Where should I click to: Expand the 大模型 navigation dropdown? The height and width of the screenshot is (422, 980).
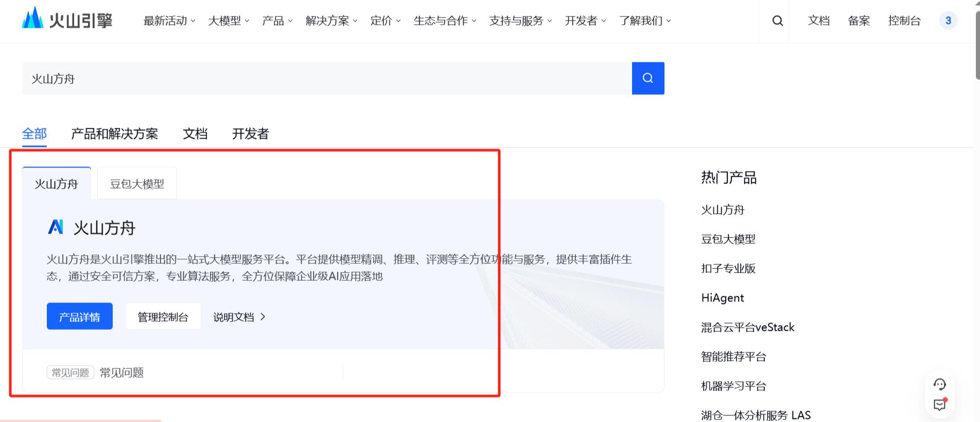pos(229,21)
